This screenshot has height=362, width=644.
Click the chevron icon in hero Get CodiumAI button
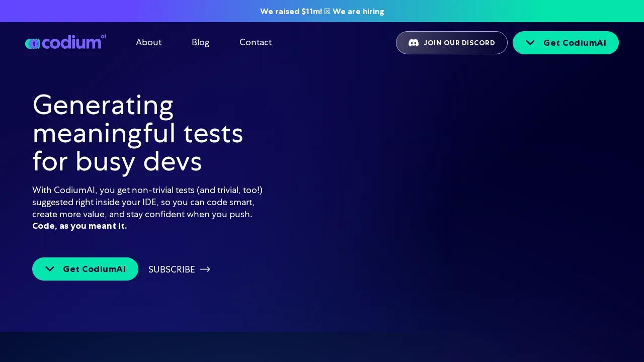[x=50, y=269]
